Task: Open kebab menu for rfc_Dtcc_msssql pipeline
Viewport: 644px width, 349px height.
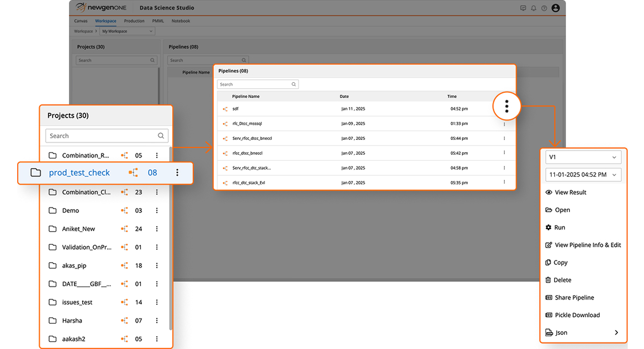Action: [x=504, y=124]
